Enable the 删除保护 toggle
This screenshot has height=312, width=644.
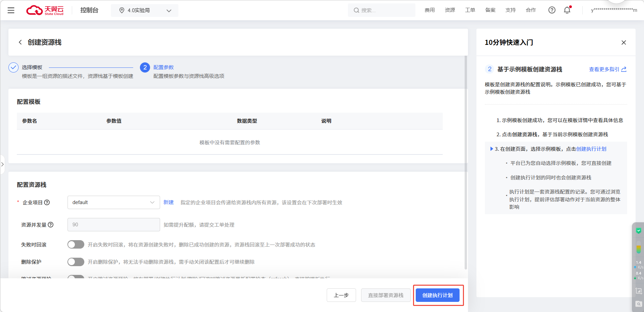coord(76,262)
